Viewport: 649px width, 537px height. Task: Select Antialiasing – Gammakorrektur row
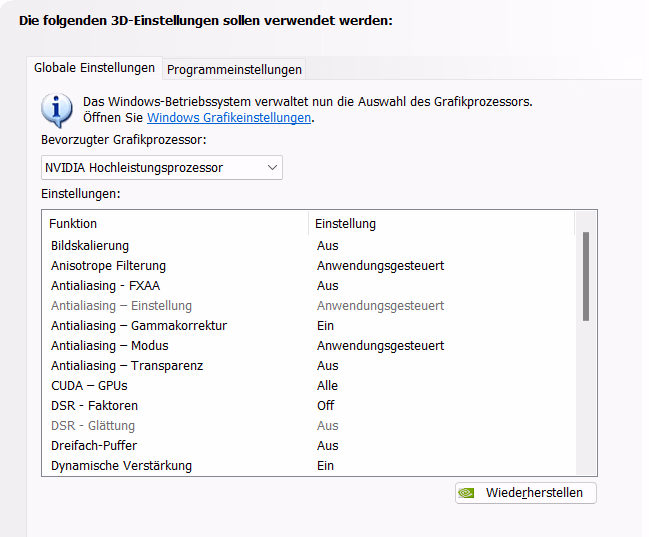point(309,325)
